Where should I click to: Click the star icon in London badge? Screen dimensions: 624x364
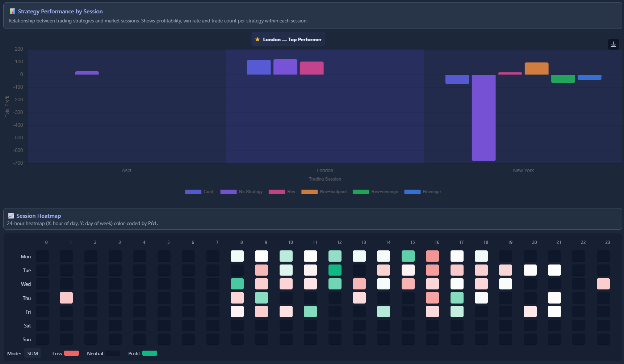257,39
